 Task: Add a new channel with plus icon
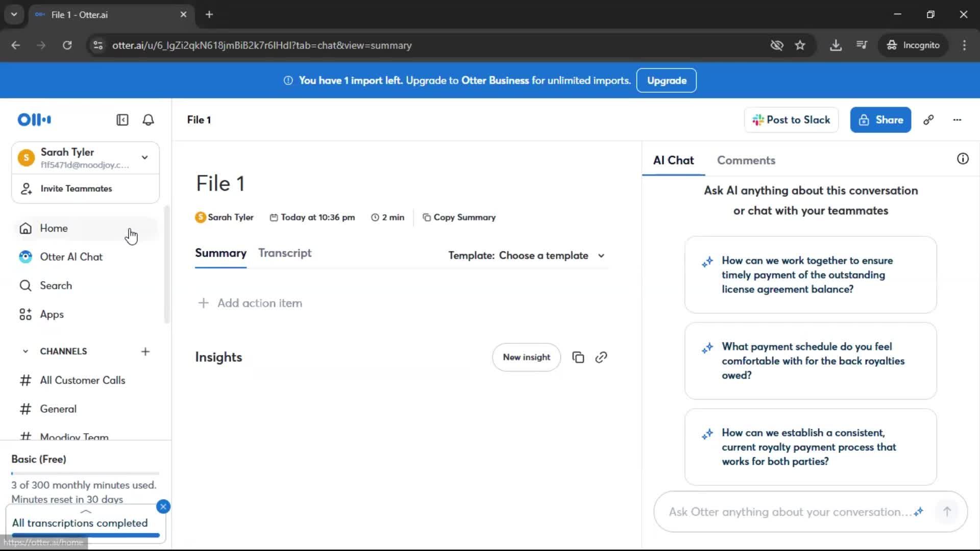[145, 352]
